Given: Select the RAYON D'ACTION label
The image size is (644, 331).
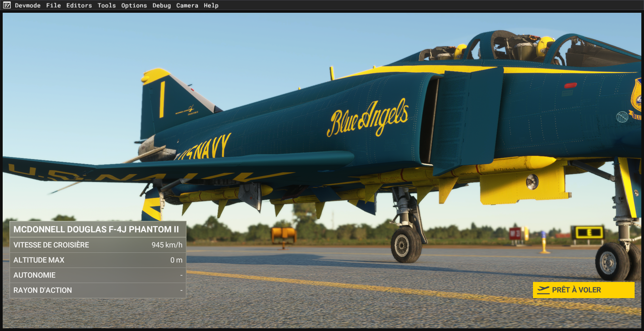Looking at the screenshot, I should click(43, 290).
